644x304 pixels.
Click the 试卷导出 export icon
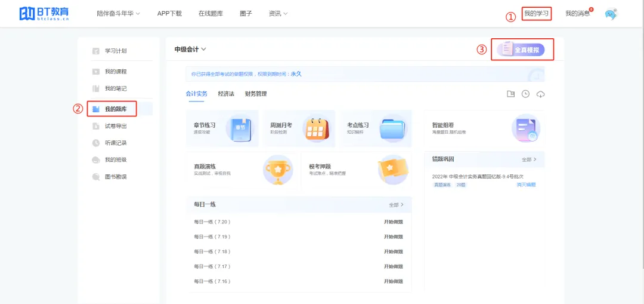95,126
